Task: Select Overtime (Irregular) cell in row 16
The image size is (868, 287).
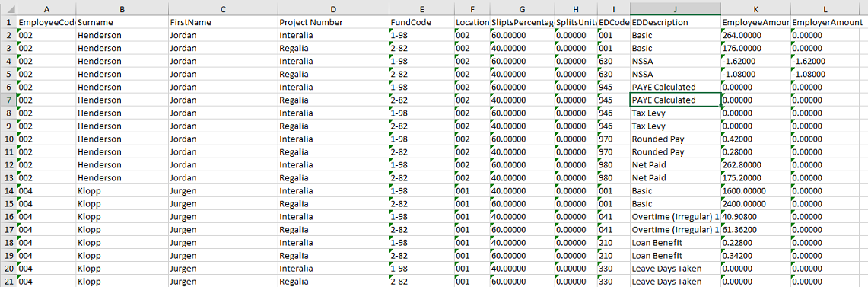Action: pyautogui.click(x=676, y=217)
